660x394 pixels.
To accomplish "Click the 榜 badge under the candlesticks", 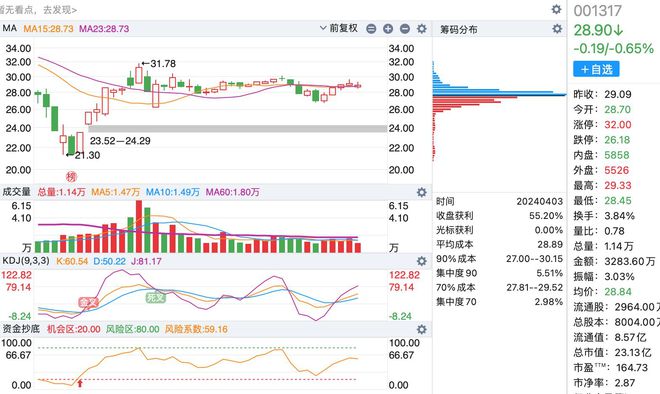I will 72,176.
